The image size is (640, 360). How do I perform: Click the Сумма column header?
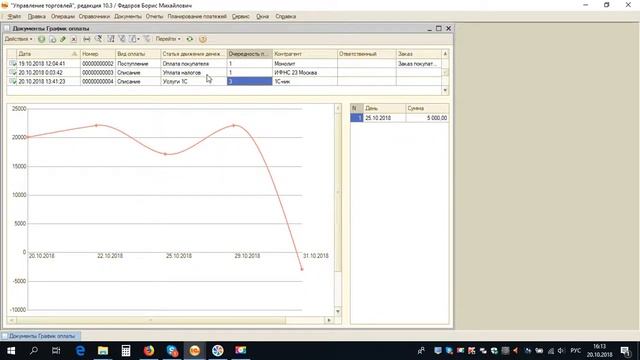[427, 108]
